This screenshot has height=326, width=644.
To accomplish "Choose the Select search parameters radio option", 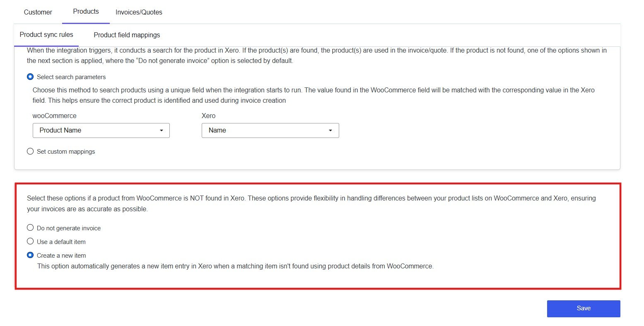I will pos(30,77).
